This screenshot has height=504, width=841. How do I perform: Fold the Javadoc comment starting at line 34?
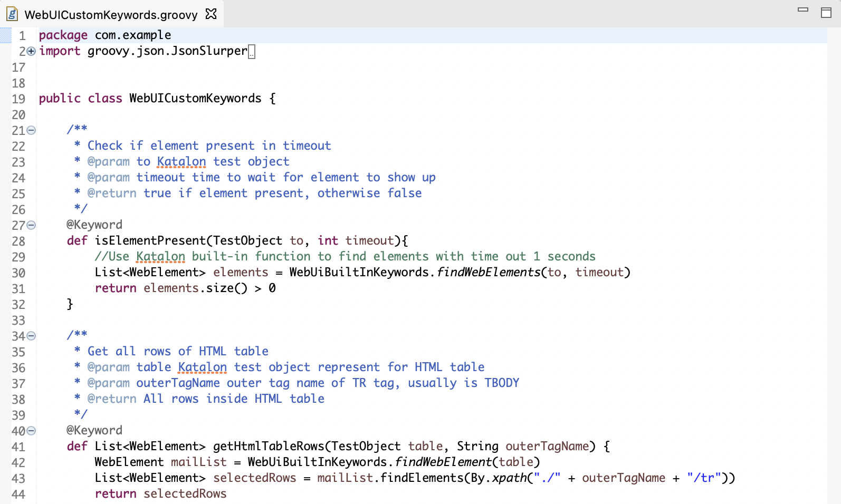(x=31, y=336)
